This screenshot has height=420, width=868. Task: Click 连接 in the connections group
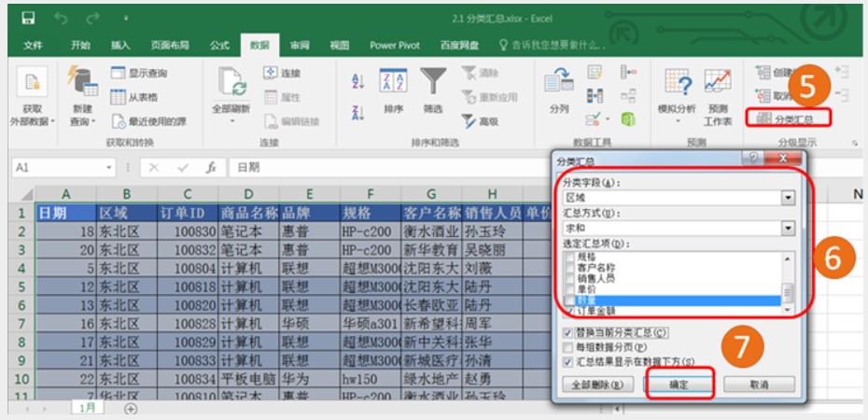tap(282, 73)
